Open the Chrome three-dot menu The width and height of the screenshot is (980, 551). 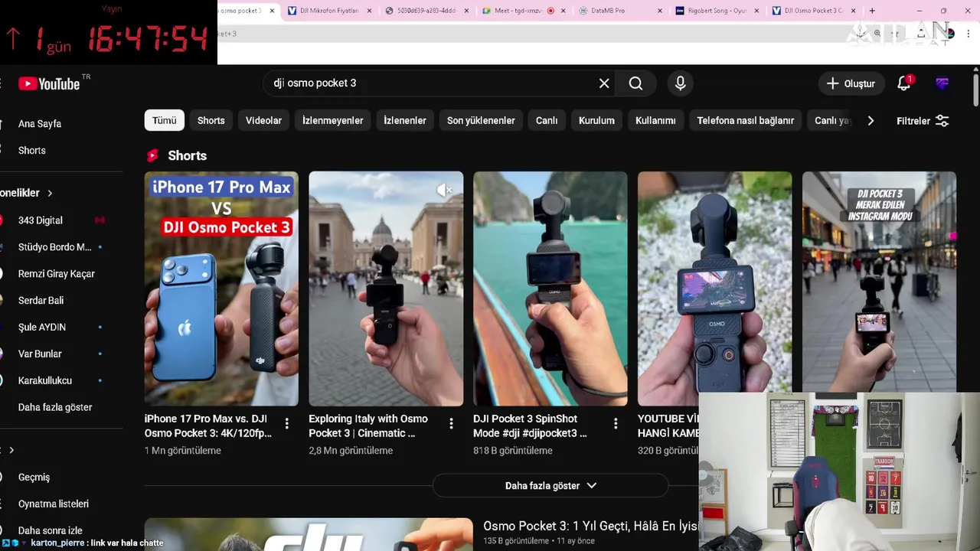969,34
